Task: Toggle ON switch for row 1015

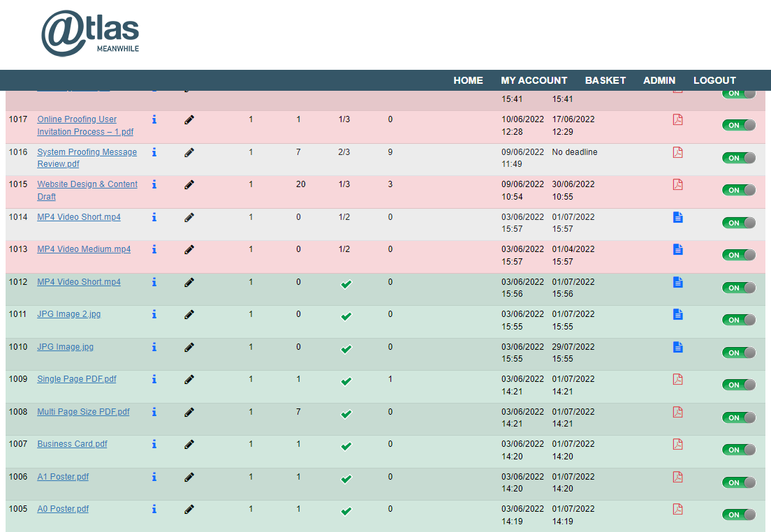Action: pos(739,190)
